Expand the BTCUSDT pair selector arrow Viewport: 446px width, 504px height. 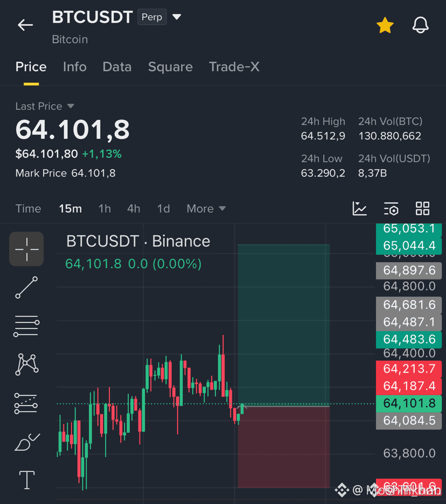[177, 17]
